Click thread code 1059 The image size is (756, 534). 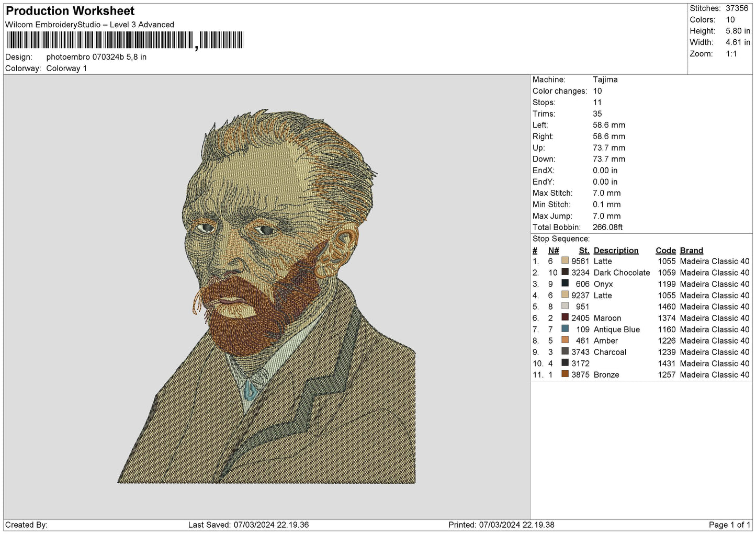tap(667, 273)
